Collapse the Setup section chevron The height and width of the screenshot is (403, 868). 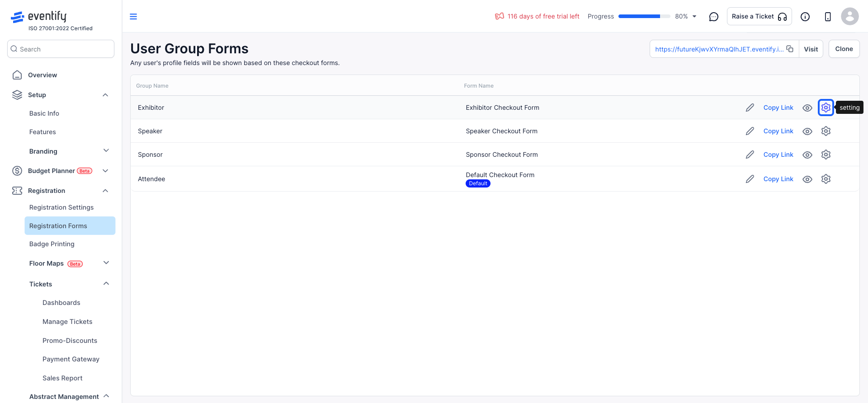pos(105,95)
